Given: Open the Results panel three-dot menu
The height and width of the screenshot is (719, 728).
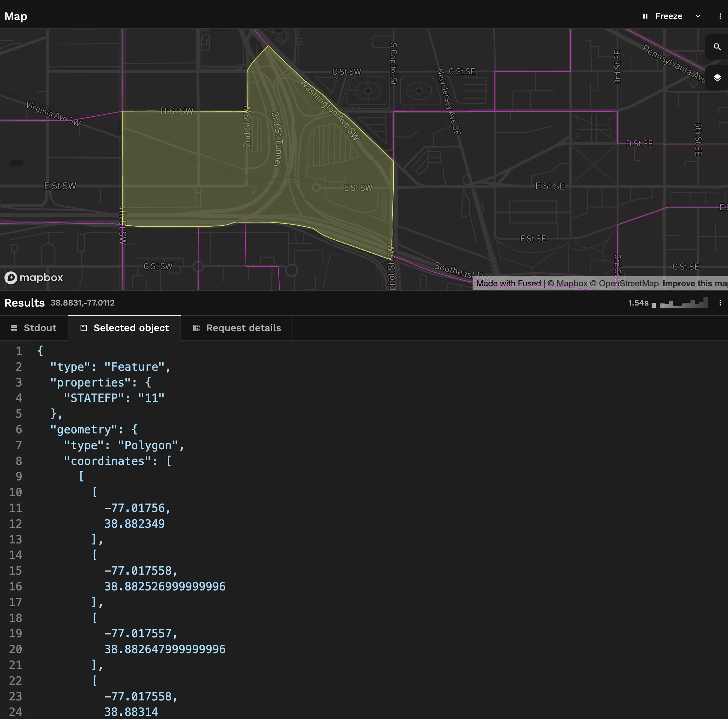Looking at the screenshot, I should (x=720, y=303).
